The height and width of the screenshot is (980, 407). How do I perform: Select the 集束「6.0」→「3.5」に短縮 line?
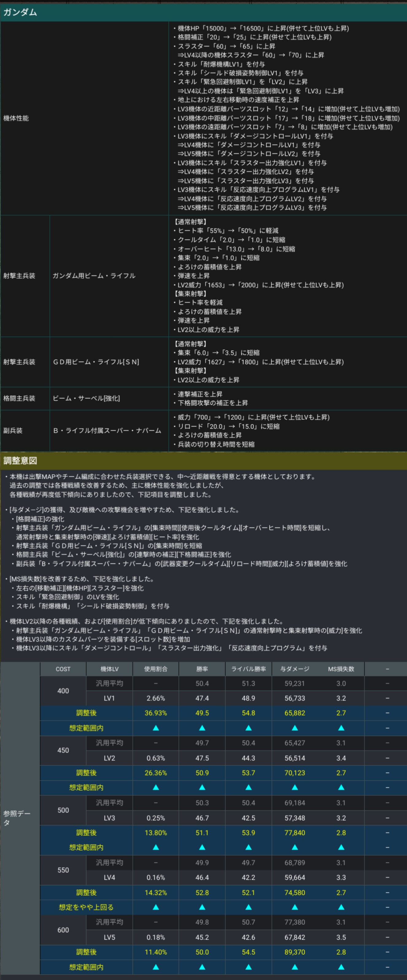[216, 353]
